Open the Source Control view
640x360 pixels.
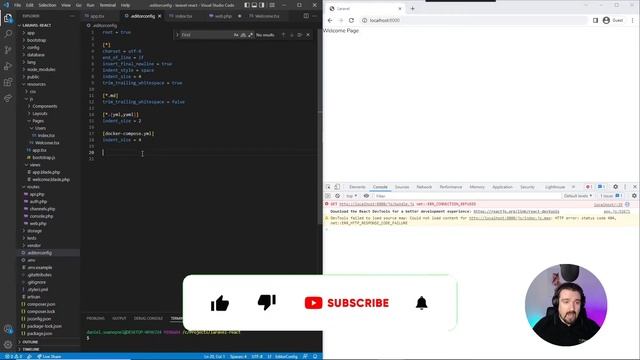(x=8, y=50)
